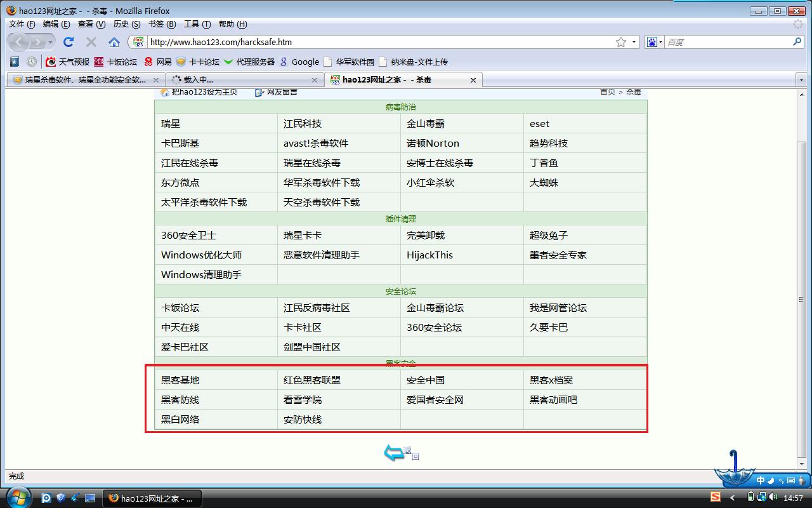This screenshot has height=508, width=812.
Task: Open the 历史 menu
Action: pos(127,24)
